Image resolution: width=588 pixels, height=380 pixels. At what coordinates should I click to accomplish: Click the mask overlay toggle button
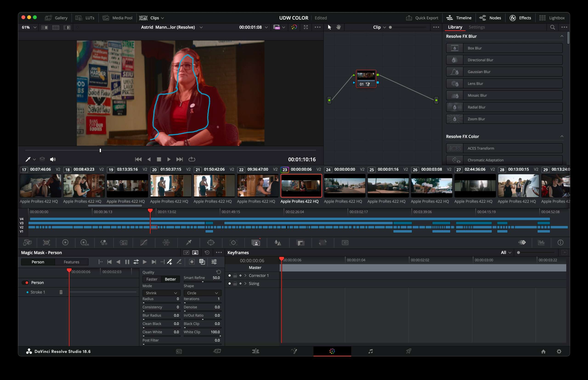(x=192, y=262)
